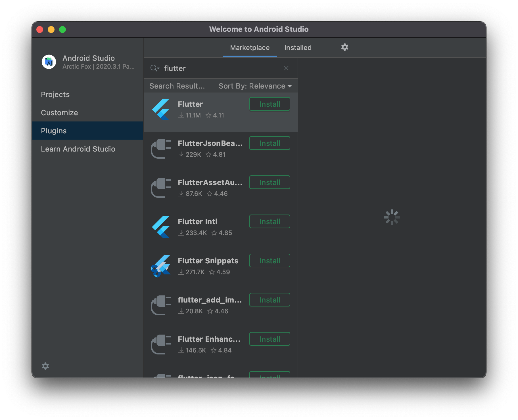Click the 20.8K download count

194,311
